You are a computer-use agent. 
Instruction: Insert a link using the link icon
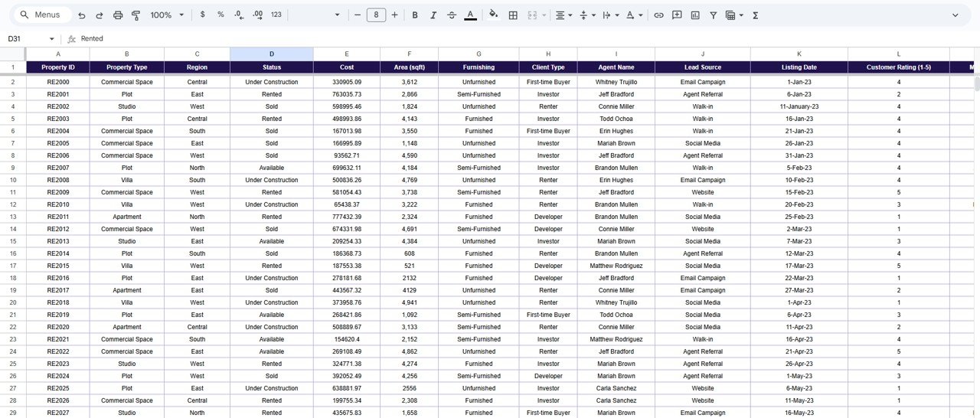[658, 15]
